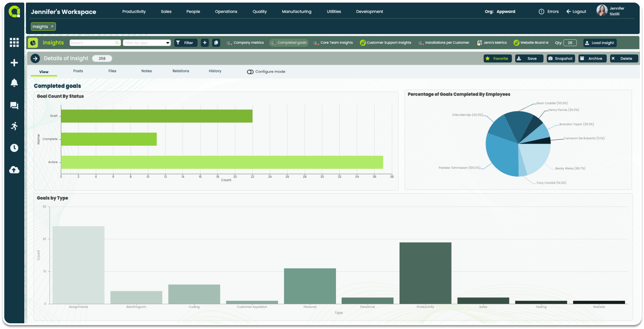Close the Insights tab with the x
Screen dimensions: 644x329
52,26
